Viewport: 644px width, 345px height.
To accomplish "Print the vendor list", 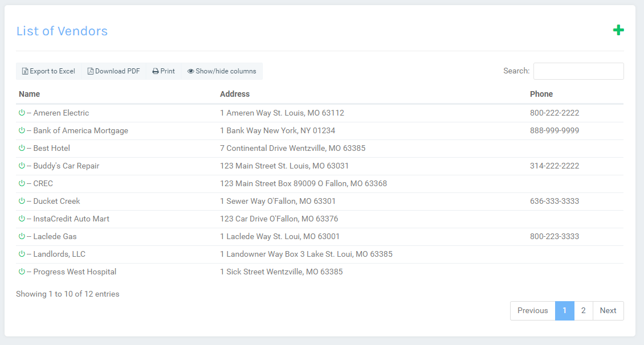I will 164,71.
